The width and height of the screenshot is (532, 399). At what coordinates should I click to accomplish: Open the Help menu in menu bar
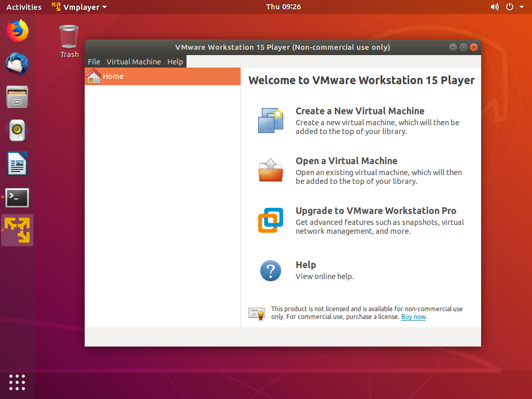[x=175, y=62]
